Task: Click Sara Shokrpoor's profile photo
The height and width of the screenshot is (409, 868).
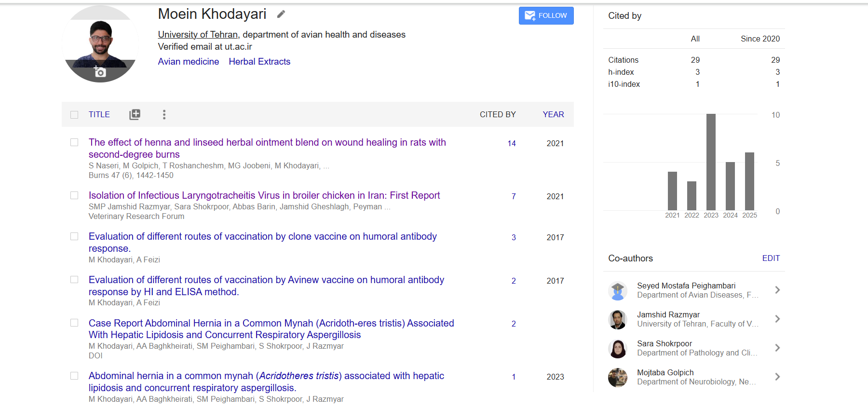Action: tap(617, 348)
